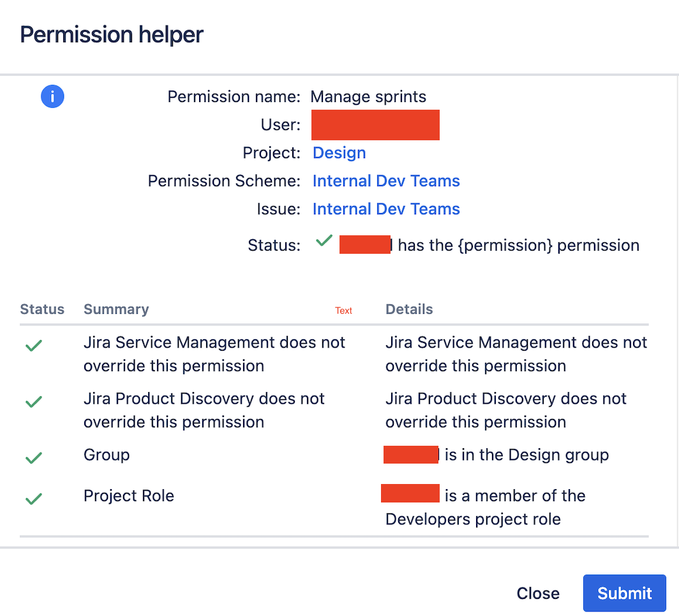Open the Design project link
Image resolution: width=679 pixels, height=616 pixels.
point(339,152)
